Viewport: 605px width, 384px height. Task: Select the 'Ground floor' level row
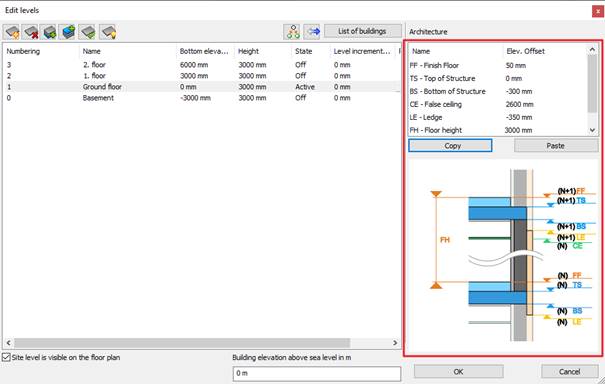(201, 87)
